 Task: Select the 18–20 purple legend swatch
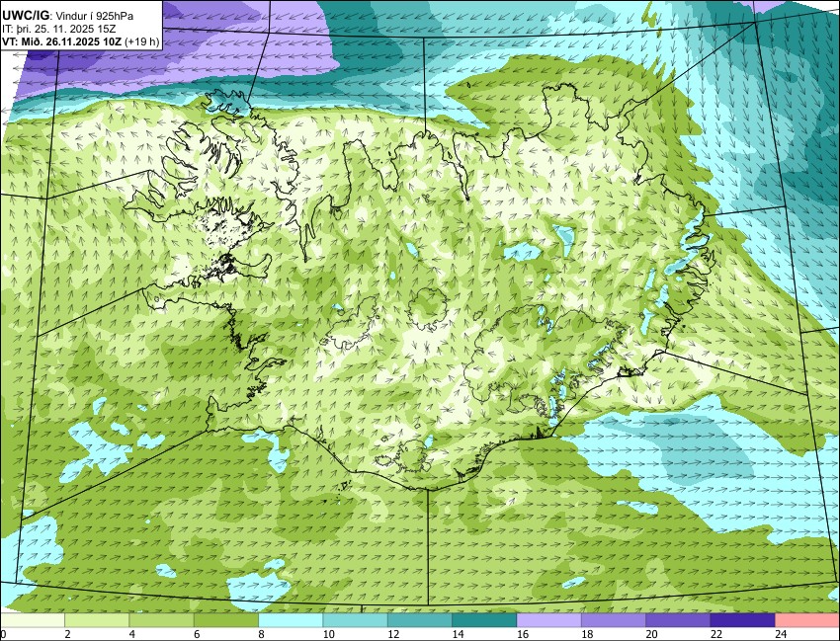(614, 620)
